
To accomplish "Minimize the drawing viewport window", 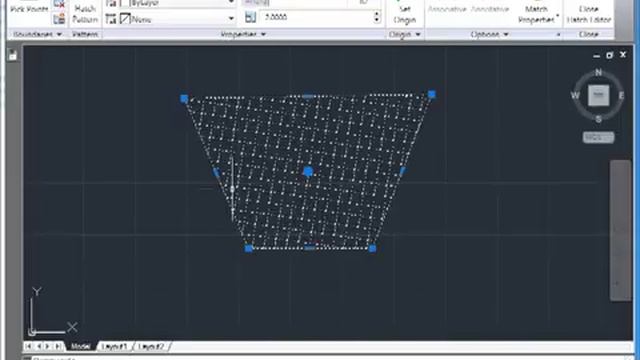I will (596, 56).
